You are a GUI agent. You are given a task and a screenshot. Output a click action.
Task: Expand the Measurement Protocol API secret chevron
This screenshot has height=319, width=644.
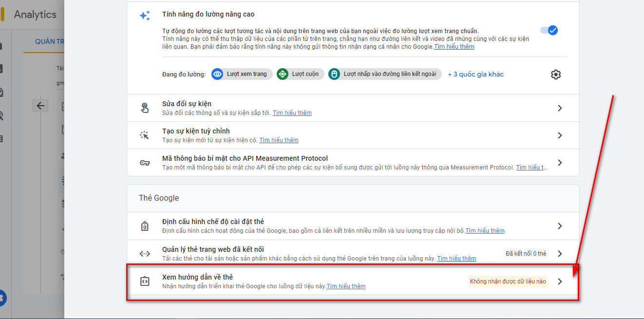tap(560, 163)
